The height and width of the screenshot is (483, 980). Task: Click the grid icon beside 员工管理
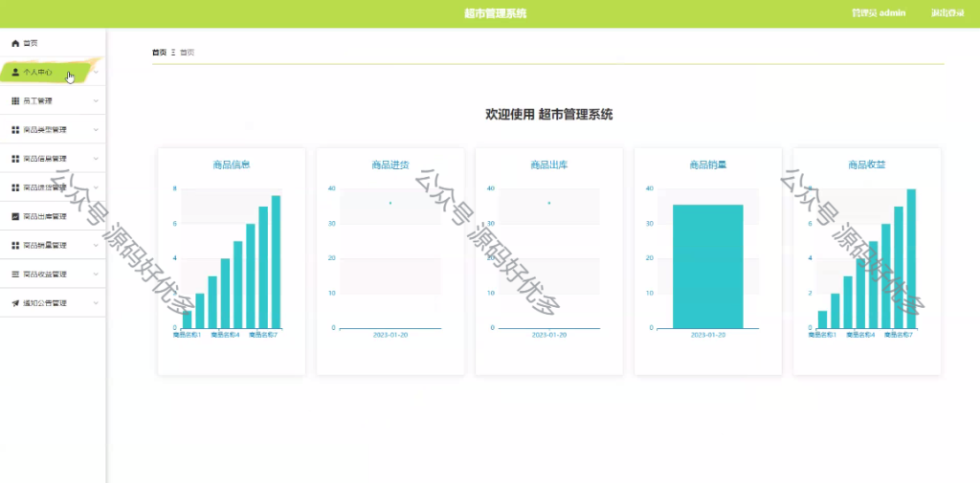(15, 100)
